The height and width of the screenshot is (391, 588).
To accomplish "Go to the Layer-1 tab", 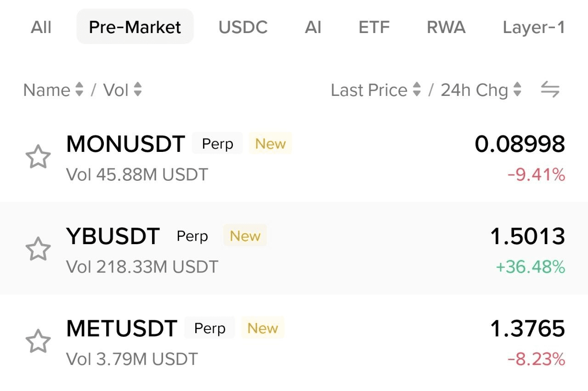I will (x=534, y=27).
